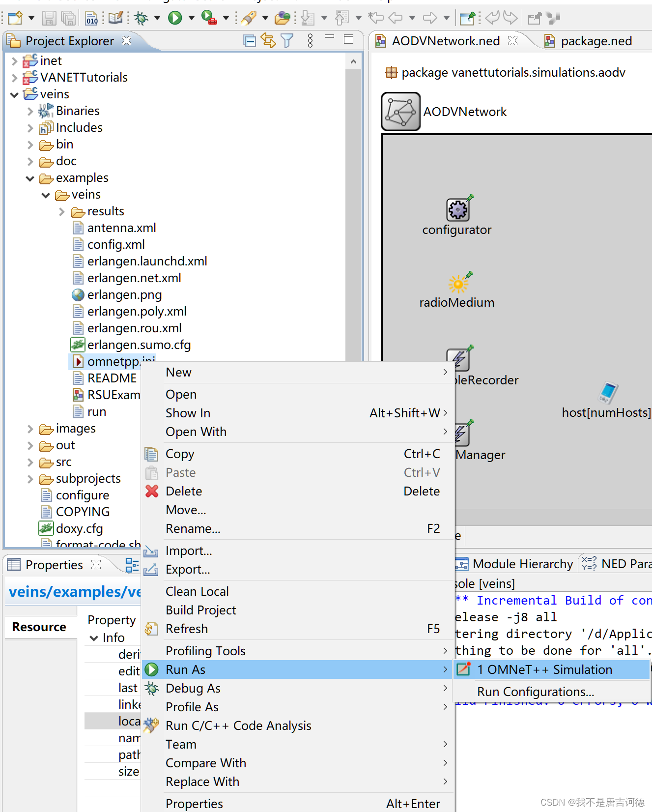Open the Module Hierarchy tab
The width and height of the screenshot is (652, 812).
pos(514,564)
